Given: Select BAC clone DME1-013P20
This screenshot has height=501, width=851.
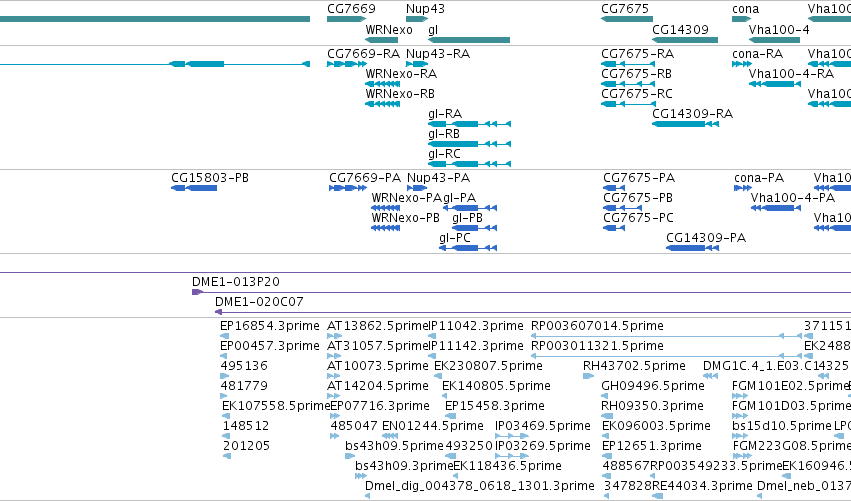Looking at the screenshot, I should (x=236, y=282).
